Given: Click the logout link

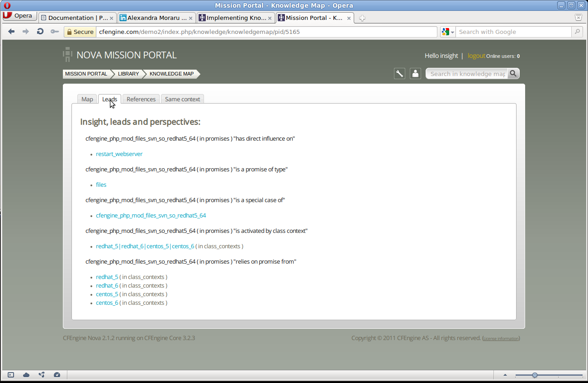Looking at the screenshot, I should pos(476,56).
